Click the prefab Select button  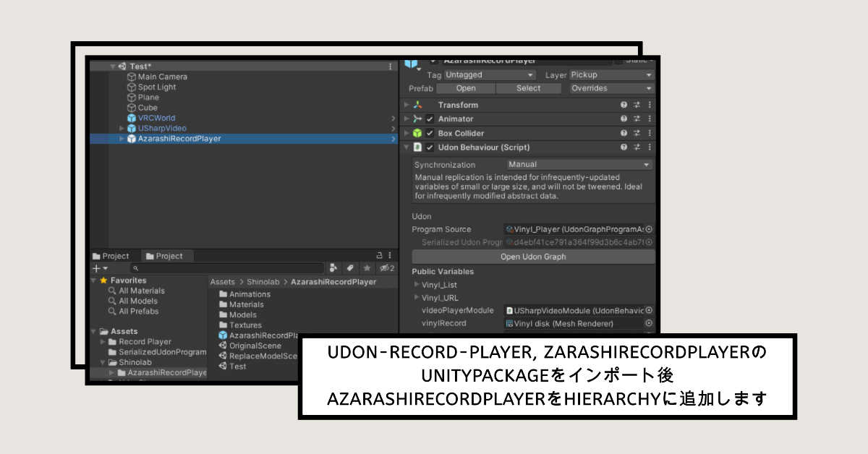[x=528, y=88]
